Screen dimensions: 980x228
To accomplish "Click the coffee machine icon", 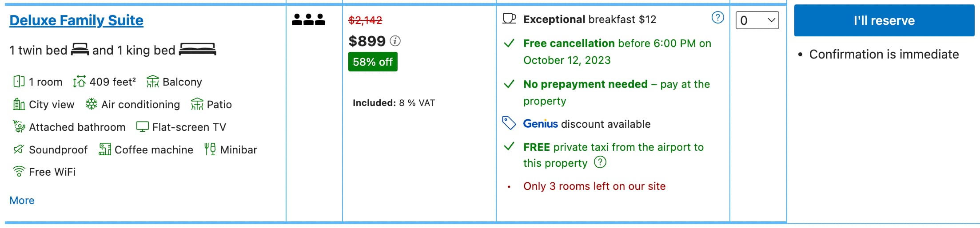I will coord(105,149).
